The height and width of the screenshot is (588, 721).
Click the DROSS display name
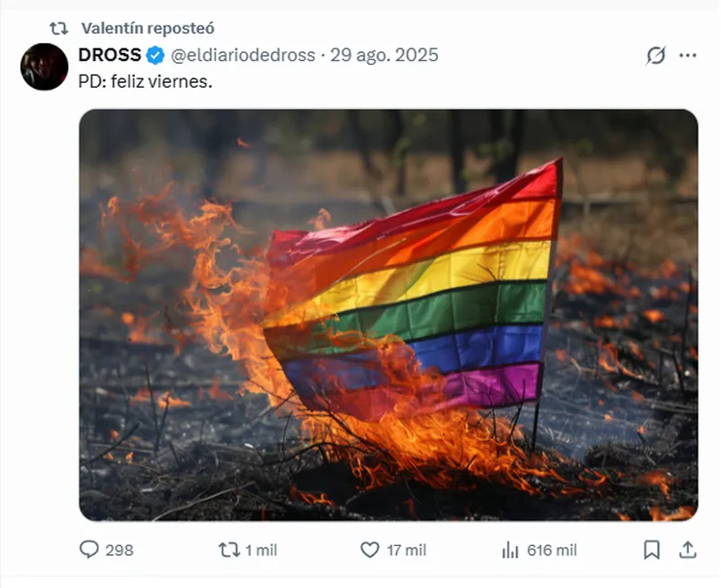[110, 55]
